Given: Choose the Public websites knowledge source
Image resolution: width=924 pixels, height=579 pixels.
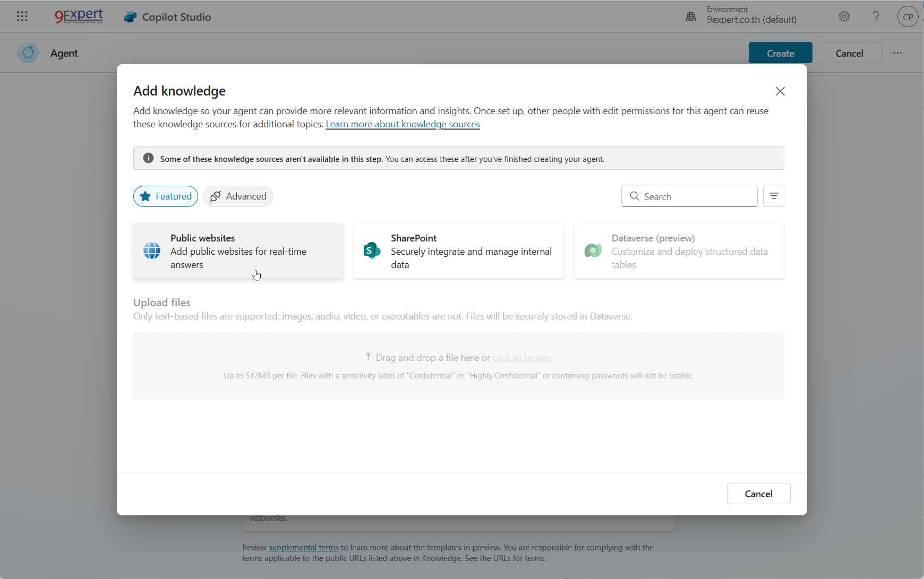Looking at the screenshot, I should tap(238, 251).
